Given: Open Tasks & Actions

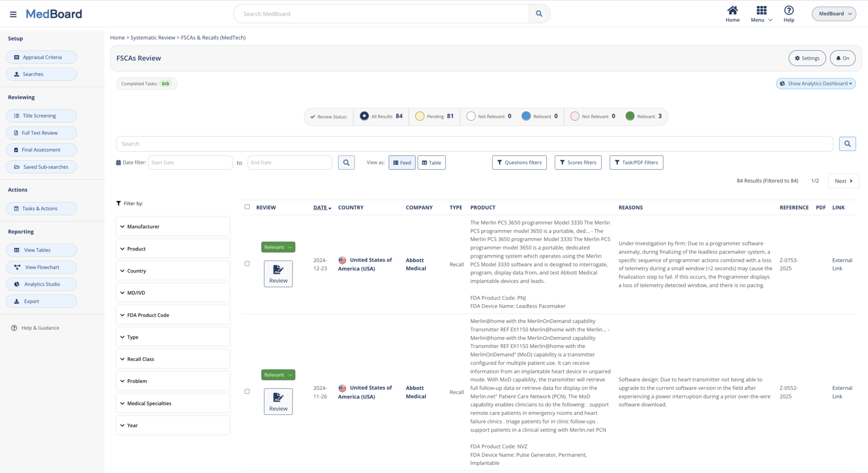Looking at the screenshot, I should pos(41,208).
